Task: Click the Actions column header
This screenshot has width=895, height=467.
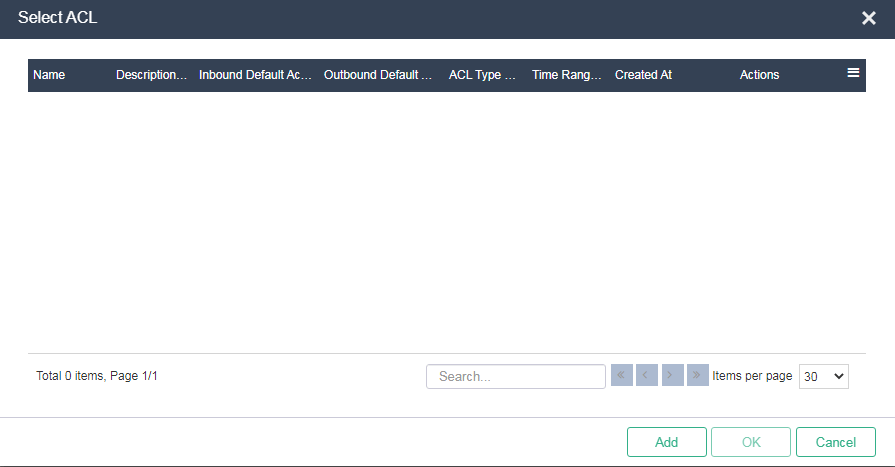Action: [x=759, y=75]
